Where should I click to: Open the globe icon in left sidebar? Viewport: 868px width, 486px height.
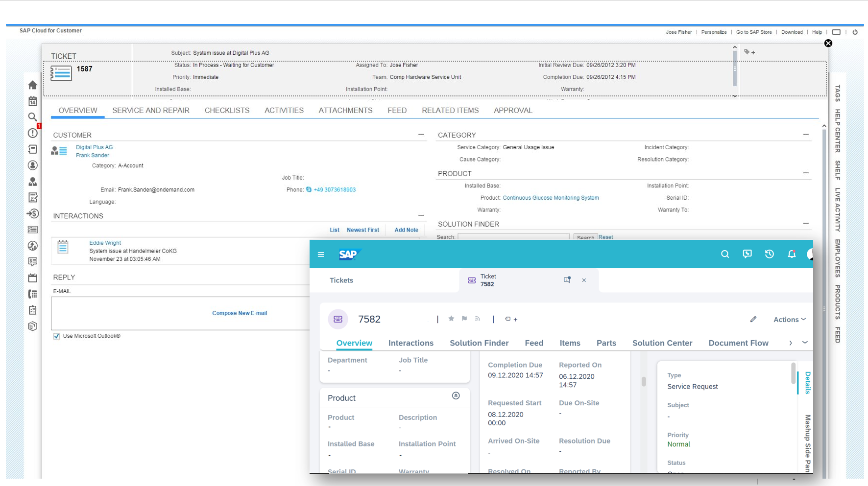(x=33, y=246)
